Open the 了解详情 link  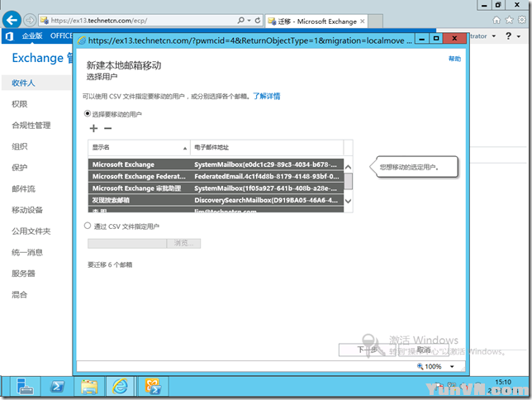266,96
